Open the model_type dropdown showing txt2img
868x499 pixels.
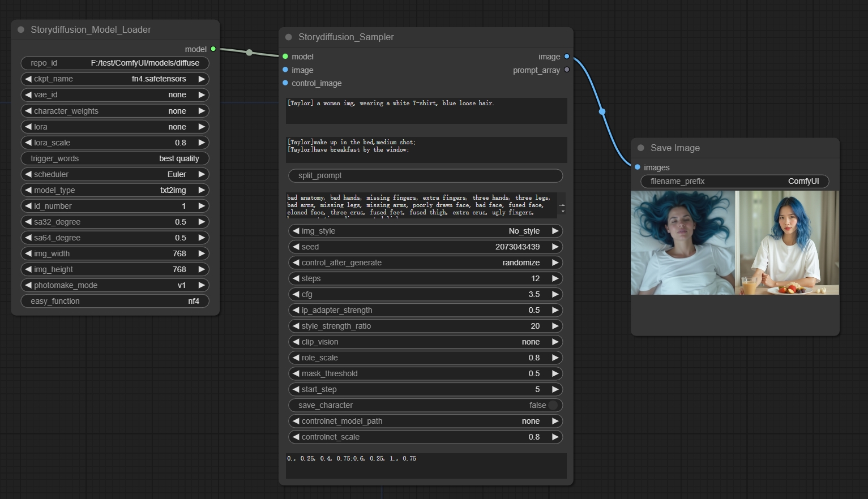(x=115, y=190)
